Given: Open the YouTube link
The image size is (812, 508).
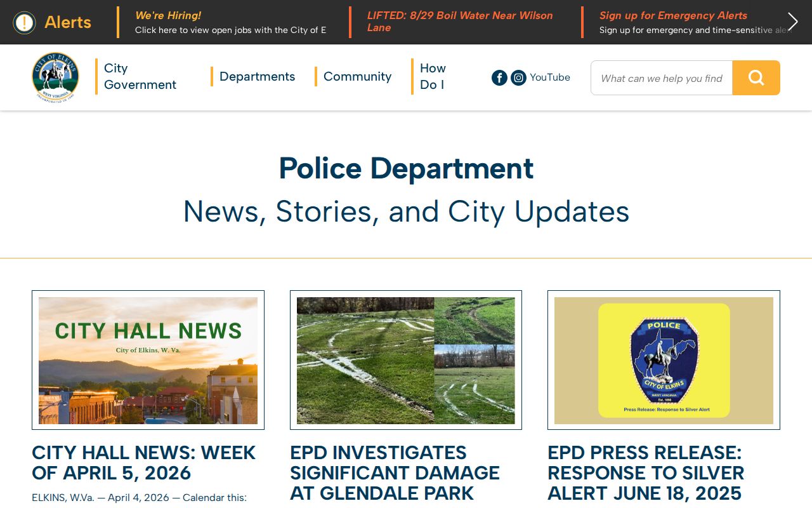Looking at the screenshot, I should tap(550, 77).
